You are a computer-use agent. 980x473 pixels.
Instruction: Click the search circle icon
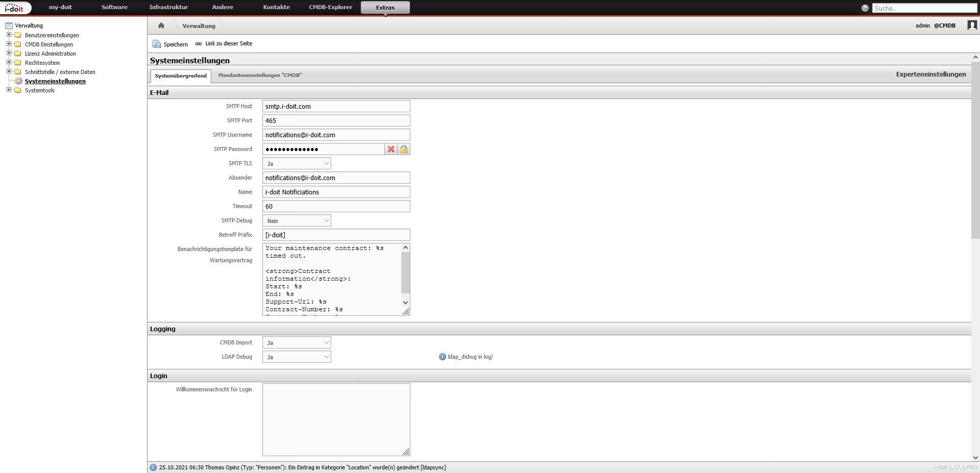tap(865, 8)
